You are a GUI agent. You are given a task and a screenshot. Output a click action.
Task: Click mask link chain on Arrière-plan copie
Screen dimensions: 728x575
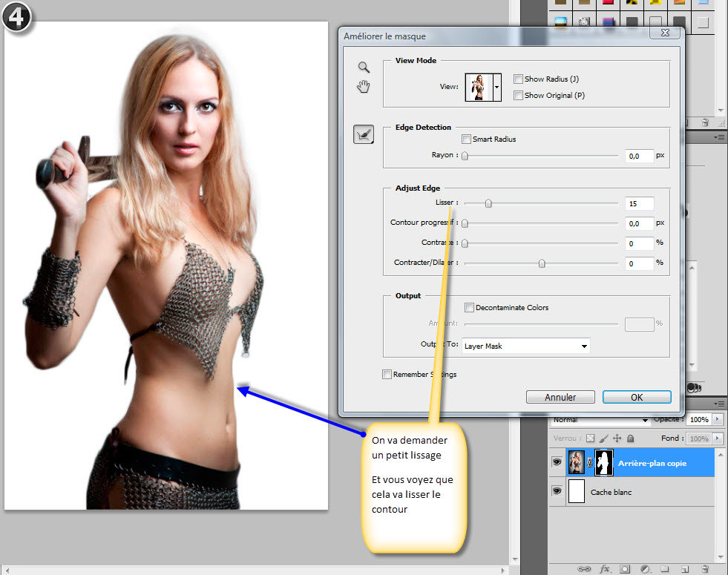click(x=590, y=462)
